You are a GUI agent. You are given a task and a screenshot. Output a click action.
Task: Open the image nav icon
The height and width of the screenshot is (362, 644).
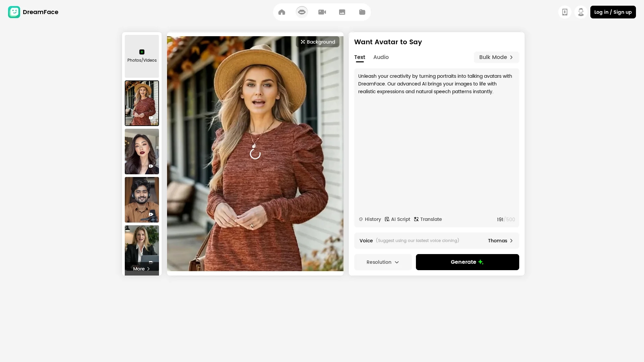click(x=342, y=12)
